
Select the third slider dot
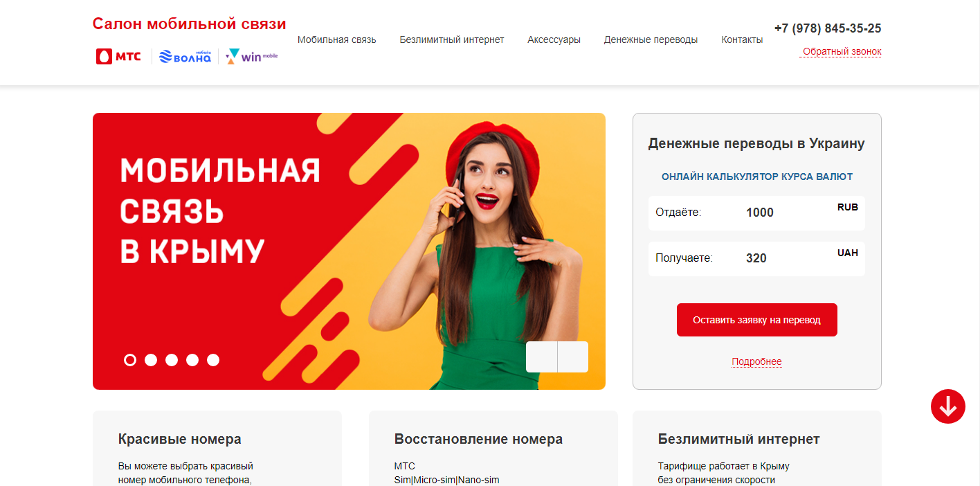(172, 360)
